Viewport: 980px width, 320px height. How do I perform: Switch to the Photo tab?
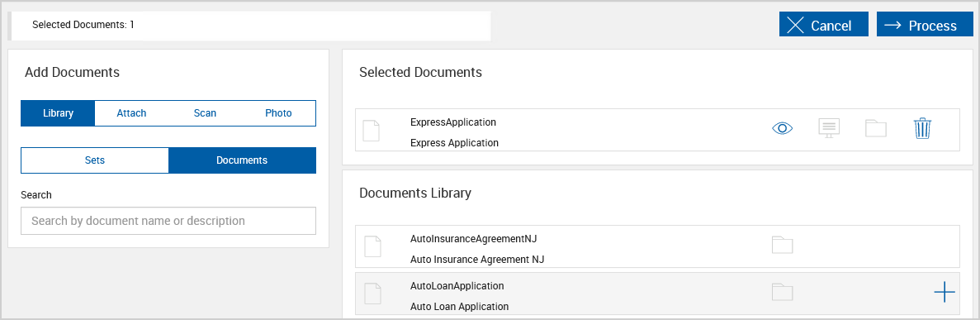279,113
